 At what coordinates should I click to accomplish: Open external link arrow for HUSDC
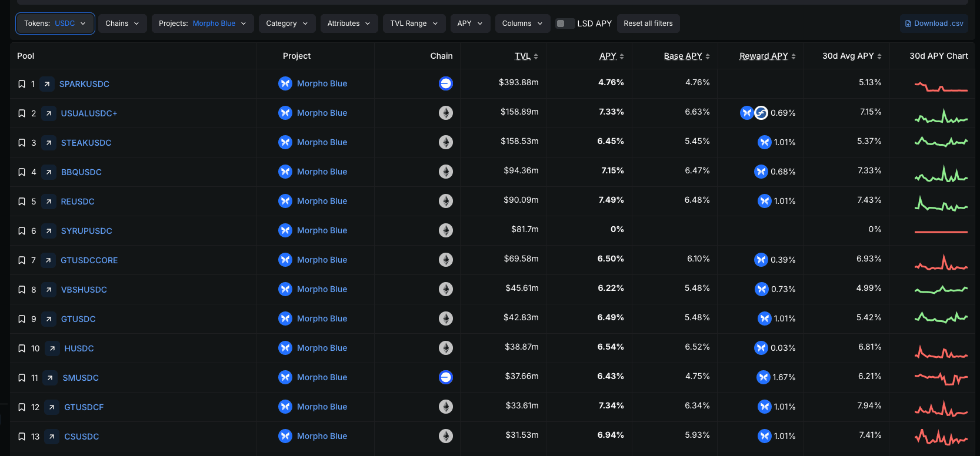point(52,348)
